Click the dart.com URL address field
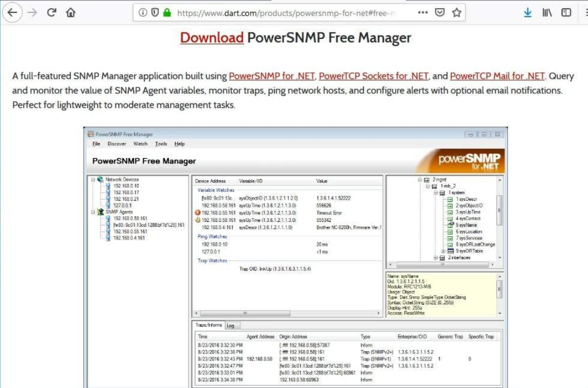The image size is (588, 388). tap(287, 13)
